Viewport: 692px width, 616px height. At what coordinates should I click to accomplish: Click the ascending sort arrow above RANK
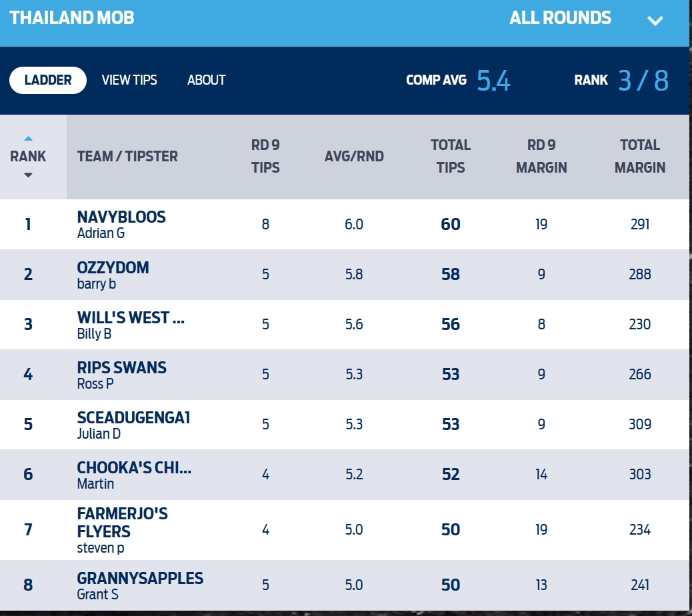(28, 139)
